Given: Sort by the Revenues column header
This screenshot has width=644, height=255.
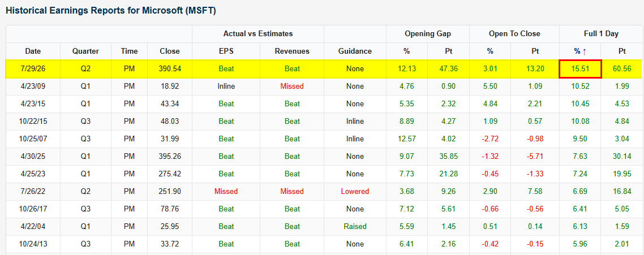Looking at the screenshot, I should (292, 51).
